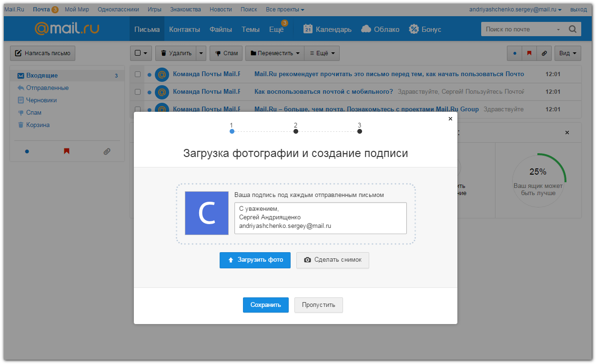
Task: Click unread dot filter in sidebar
Action: [27, 151]
